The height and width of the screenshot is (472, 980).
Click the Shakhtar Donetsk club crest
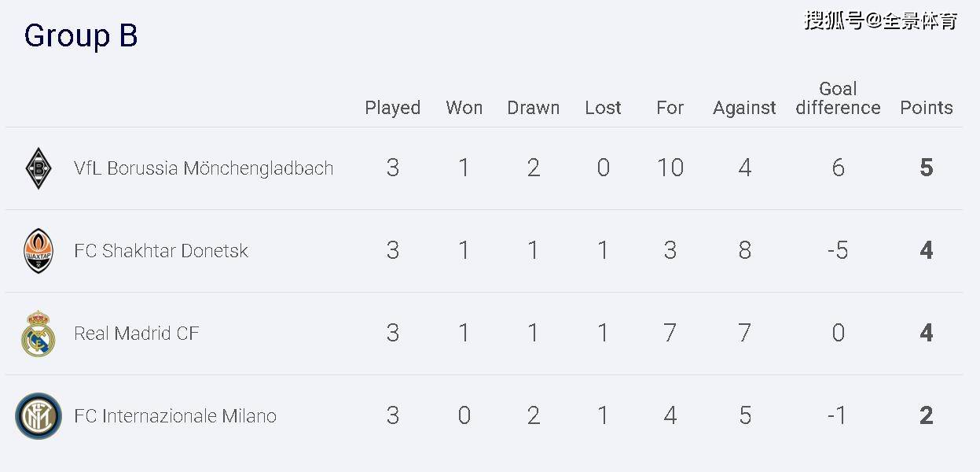coord(38,251)
